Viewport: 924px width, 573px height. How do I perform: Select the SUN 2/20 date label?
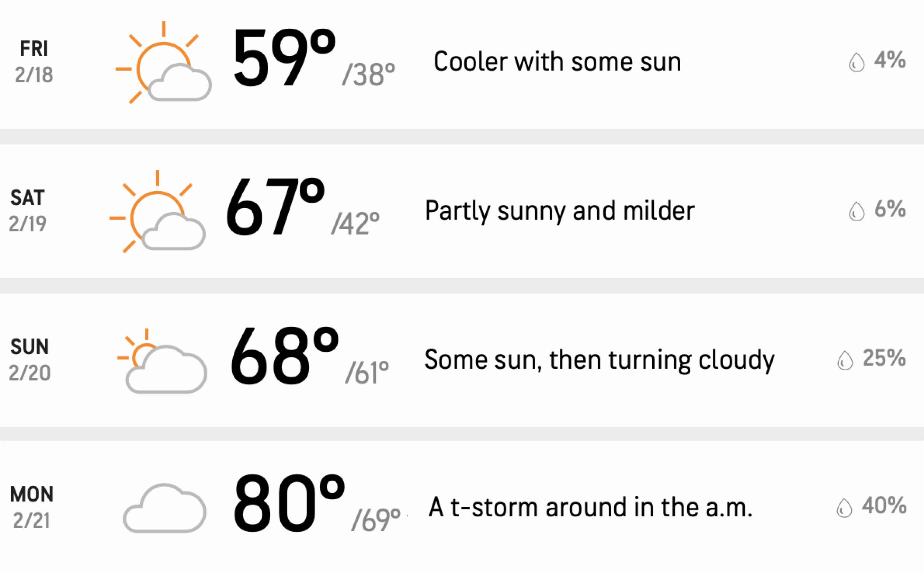click(29, 360)
